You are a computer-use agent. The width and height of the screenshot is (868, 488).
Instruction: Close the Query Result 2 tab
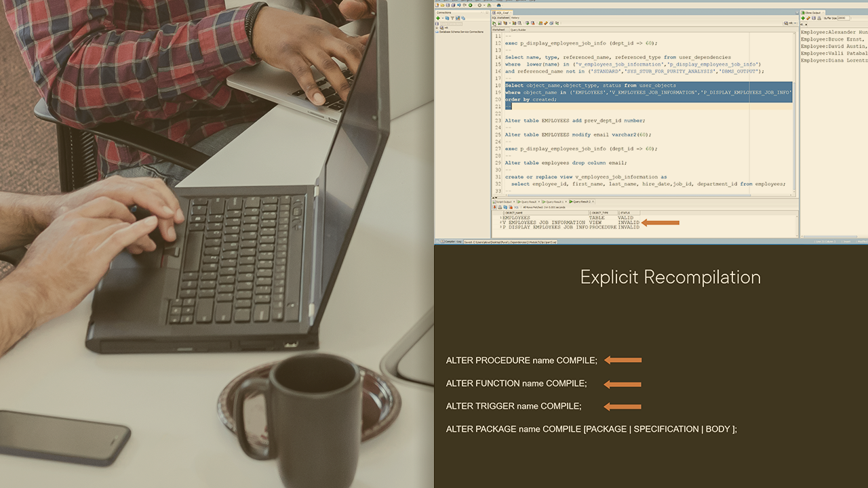[x=593, y=201]
